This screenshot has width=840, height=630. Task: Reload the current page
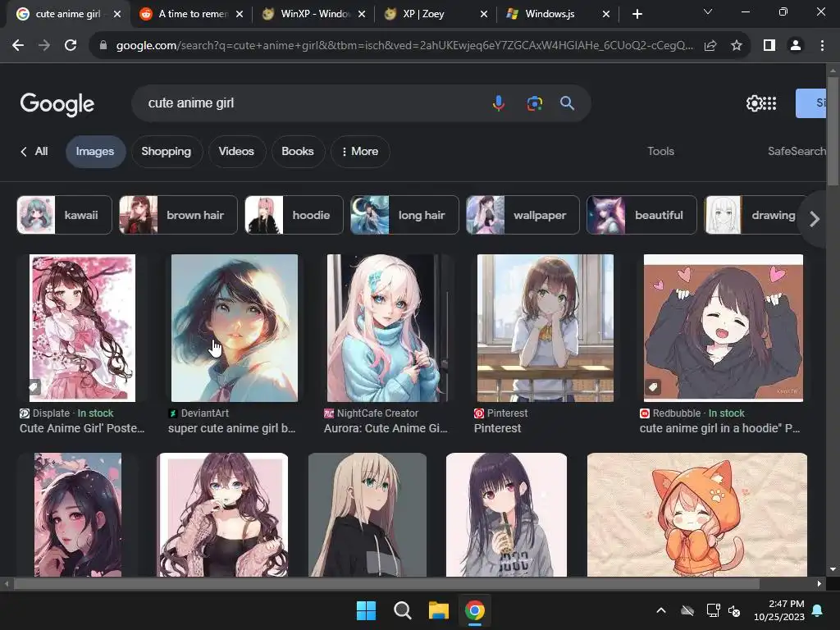[x=71, y=46]
